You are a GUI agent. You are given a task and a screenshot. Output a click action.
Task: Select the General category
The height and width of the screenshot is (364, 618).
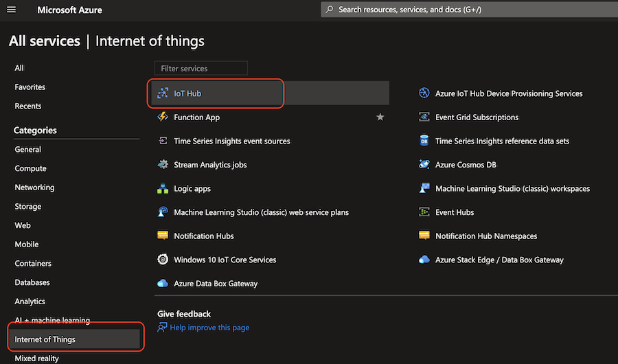(x=28, y=149)
